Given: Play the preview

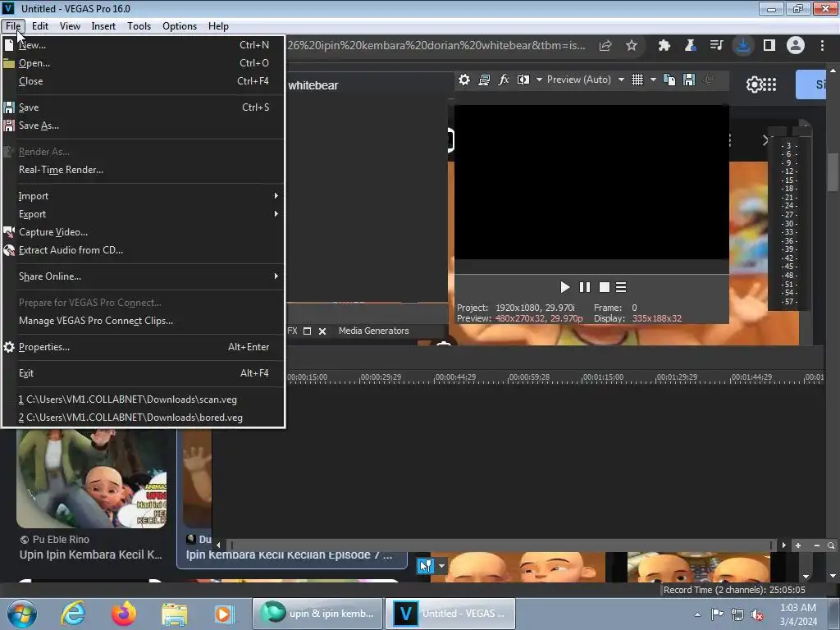Looking at the screenshot, I should [x=564, y=287].
